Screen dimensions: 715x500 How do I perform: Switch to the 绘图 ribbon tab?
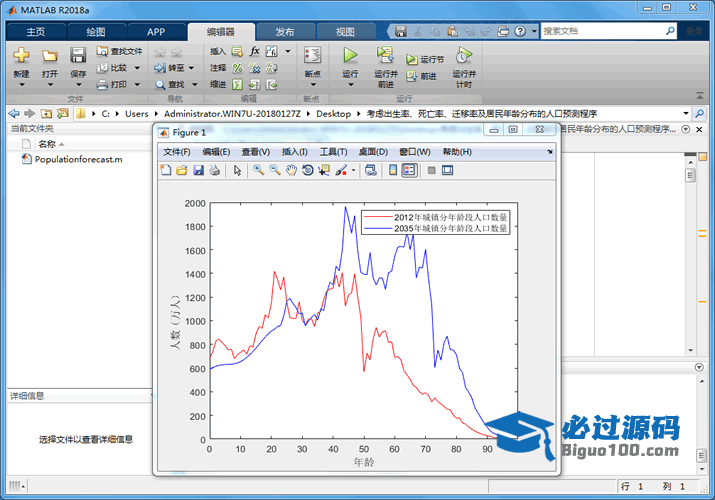(x=96, y=32)
